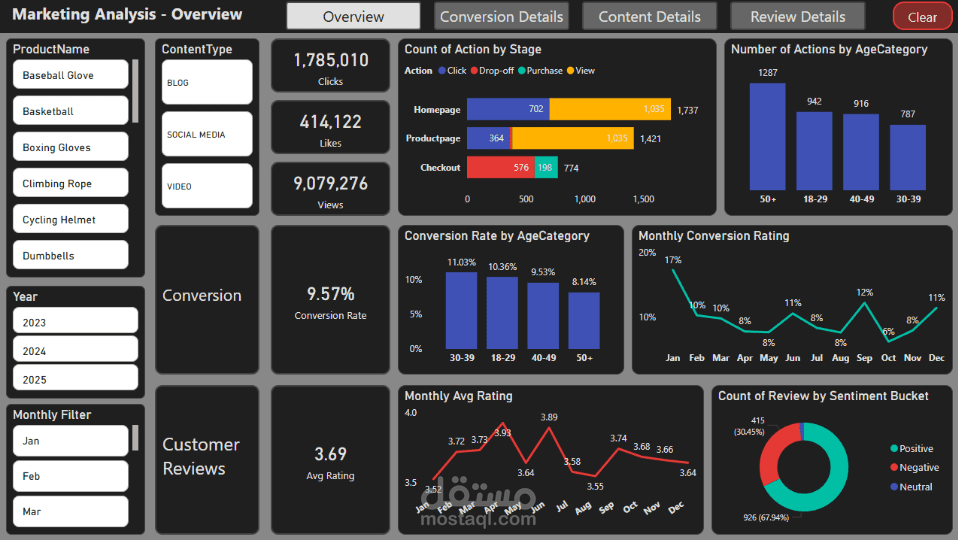Select Basketball product filter
The height and width of the screenshot is (540, 958).
point(70,111)
